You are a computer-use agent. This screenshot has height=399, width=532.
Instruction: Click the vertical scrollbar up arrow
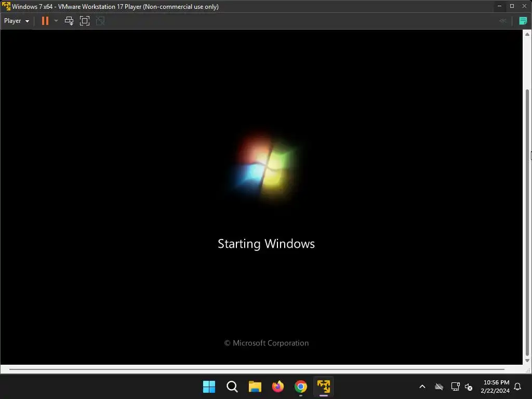pyautogui.click(x=527, y=34)
